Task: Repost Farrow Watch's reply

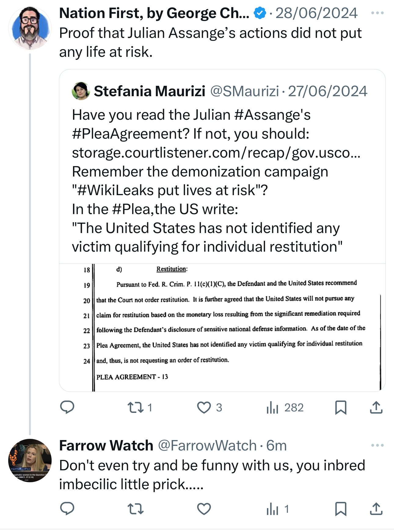Action: [x=136, y=509]
